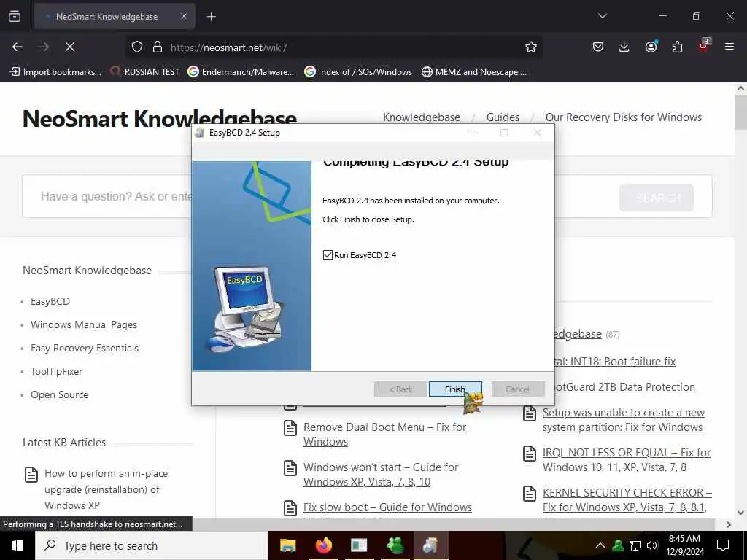Click the Knowledgebase navigation link
Image resolution: width=747 pixels, height=560 pixels.
coord(422,117)
